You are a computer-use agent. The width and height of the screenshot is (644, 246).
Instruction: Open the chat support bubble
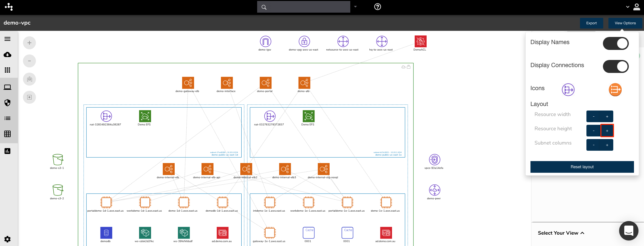pos(628,231)
